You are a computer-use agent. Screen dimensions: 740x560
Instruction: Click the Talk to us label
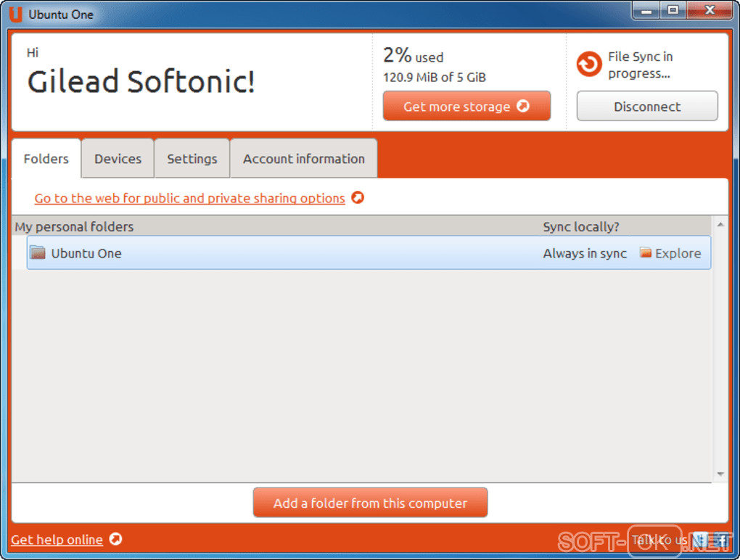tap(659, 540)
